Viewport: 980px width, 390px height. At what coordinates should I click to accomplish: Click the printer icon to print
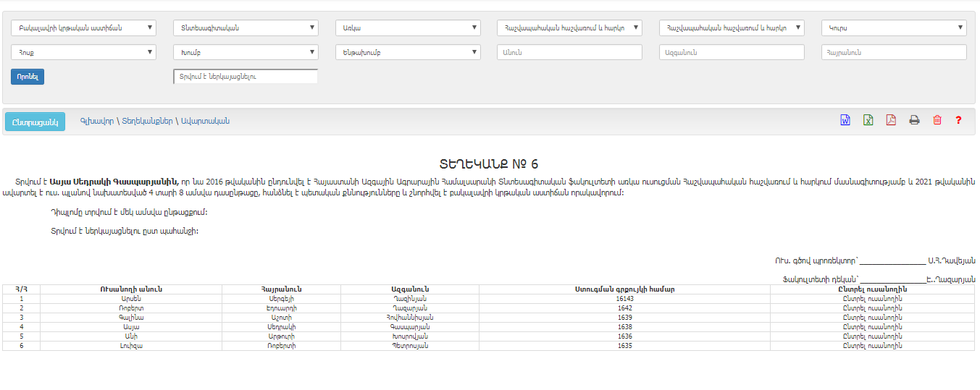(914, 121)
